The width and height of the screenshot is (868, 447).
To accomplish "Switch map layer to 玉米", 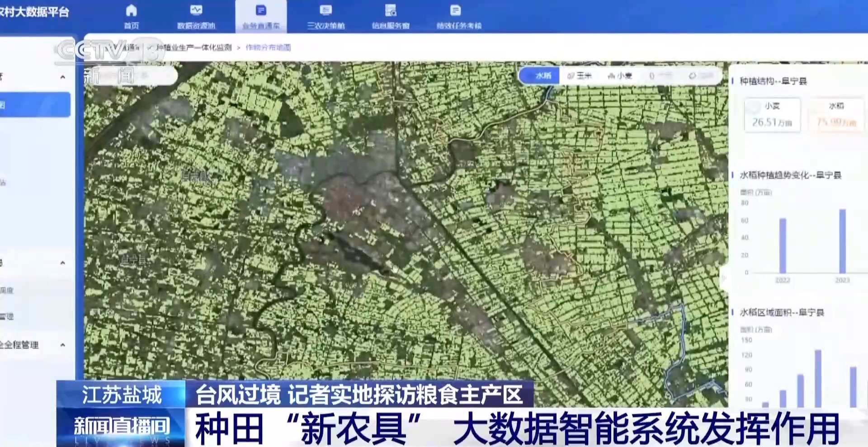I will pos(580,76).
